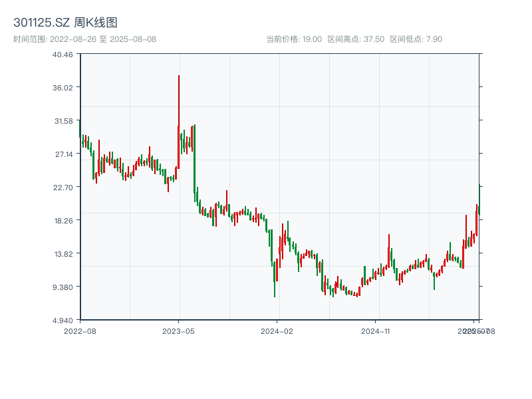This screenshot has height=399, width=532.
Task: Click the 区间高点 37.50 label
Action: pyautogui.click(x=356, y=39)
